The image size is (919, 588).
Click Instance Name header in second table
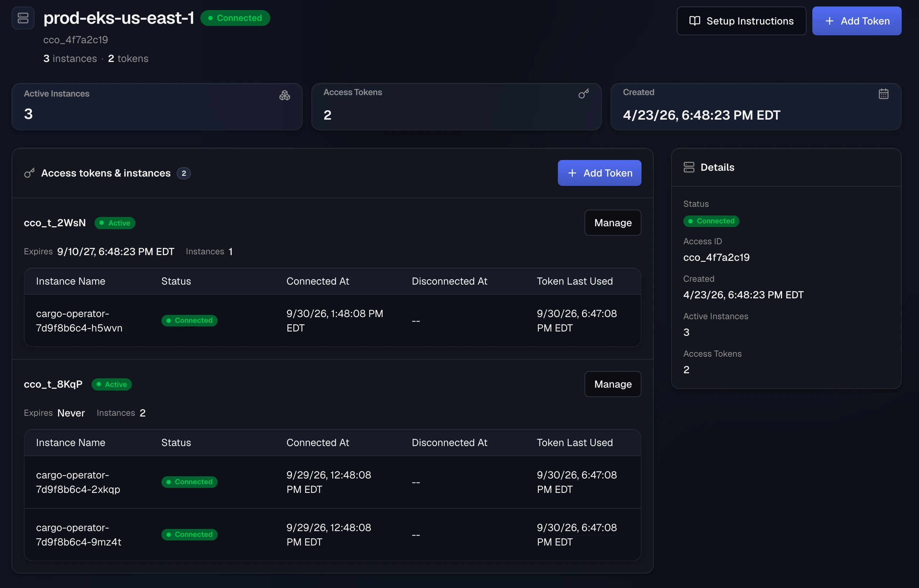click(71, 443)
